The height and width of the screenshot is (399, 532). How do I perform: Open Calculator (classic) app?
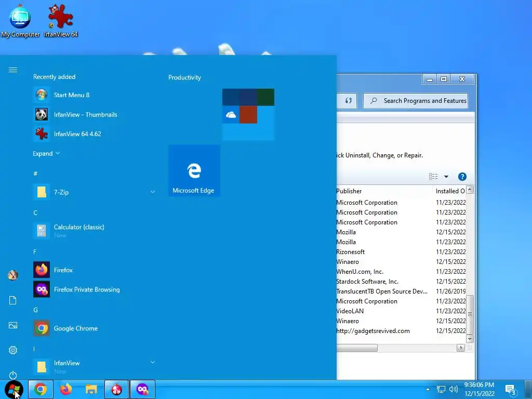[95, 231]
